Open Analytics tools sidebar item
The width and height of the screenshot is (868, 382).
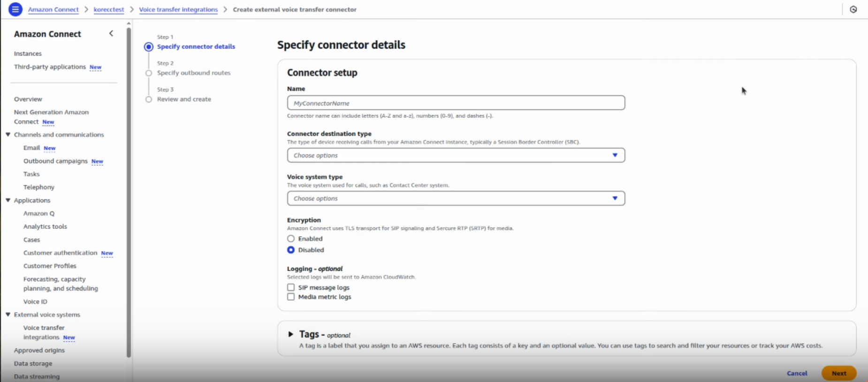coord(45,226)
